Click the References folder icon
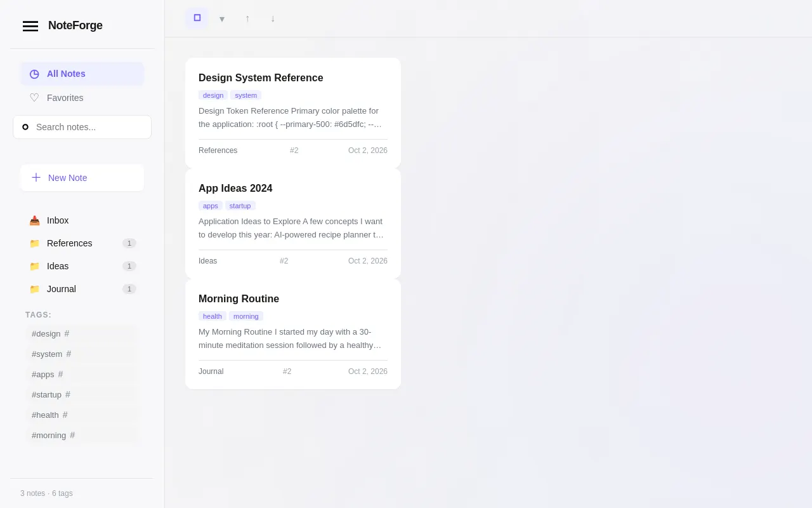This screenshot has width=812, height=508. [x=34, y=243]
